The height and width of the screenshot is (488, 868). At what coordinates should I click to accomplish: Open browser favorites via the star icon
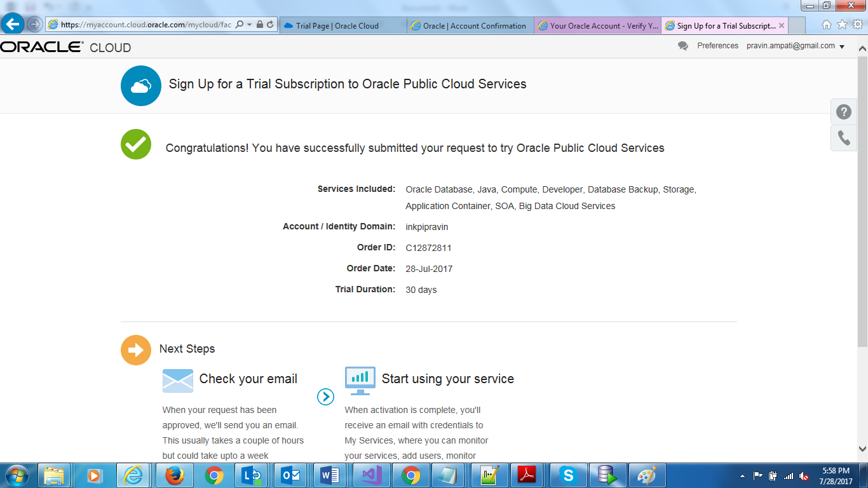(x=841, y=25)
